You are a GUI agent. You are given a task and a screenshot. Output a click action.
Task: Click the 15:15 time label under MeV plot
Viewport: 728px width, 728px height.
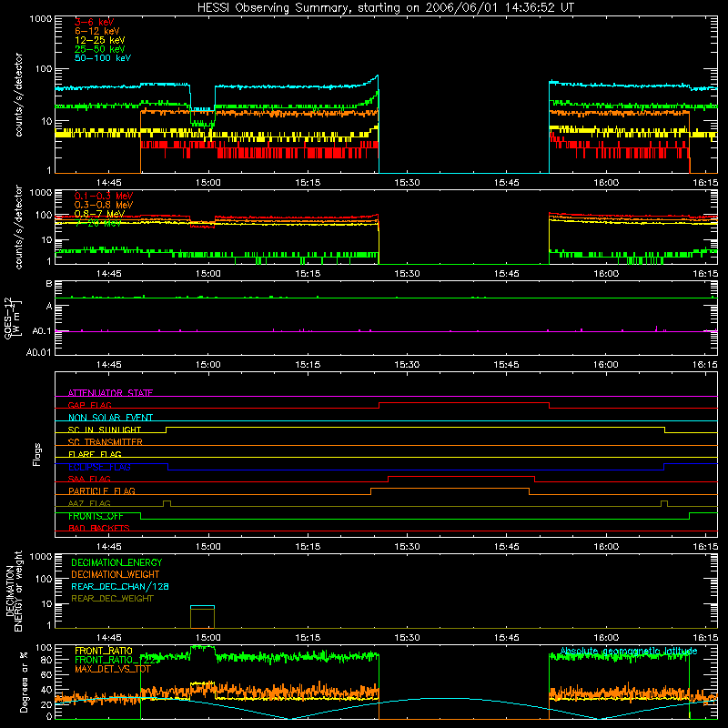click(308, 274)
